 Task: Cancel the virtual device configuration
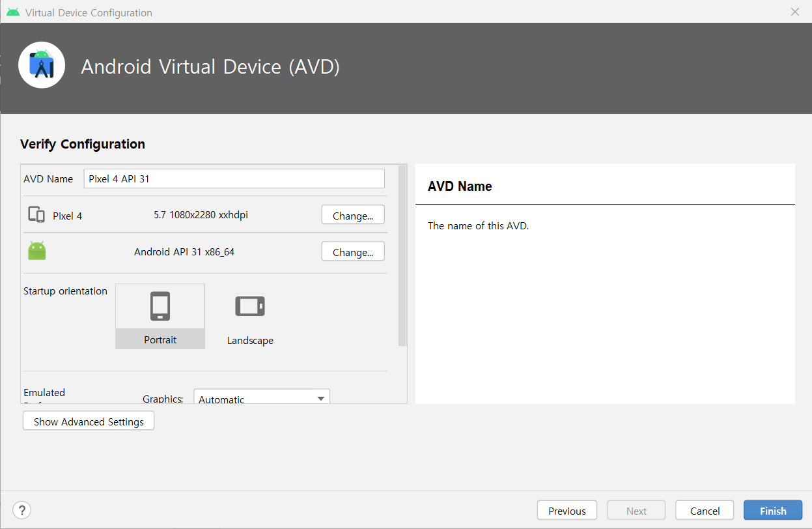(705, 511)
